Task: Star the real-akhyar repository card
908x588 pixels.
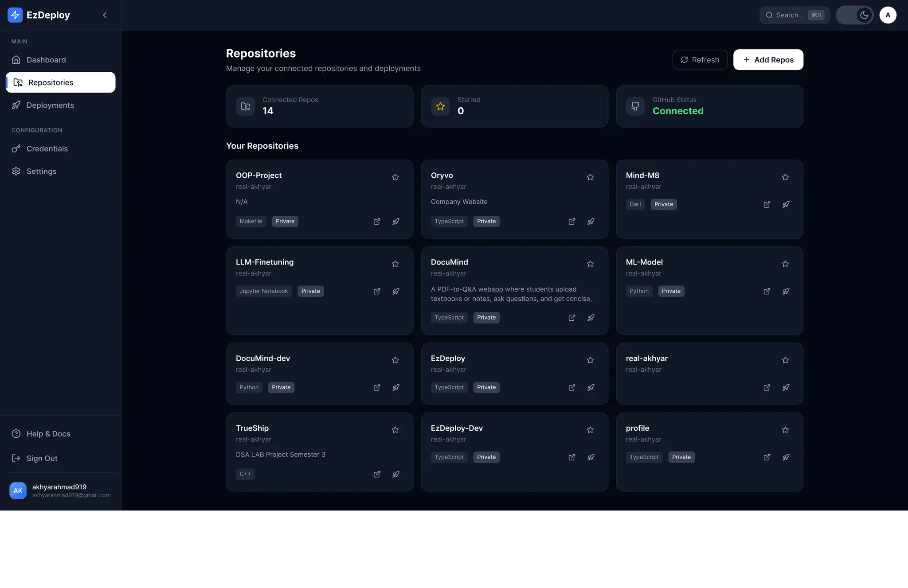Action: point(785,360)
